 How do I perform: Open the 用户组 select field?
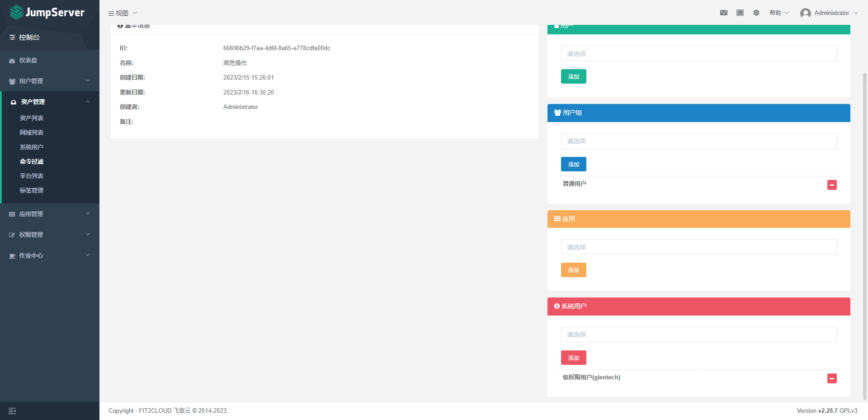pyautogui.click(x=698, y=141)
